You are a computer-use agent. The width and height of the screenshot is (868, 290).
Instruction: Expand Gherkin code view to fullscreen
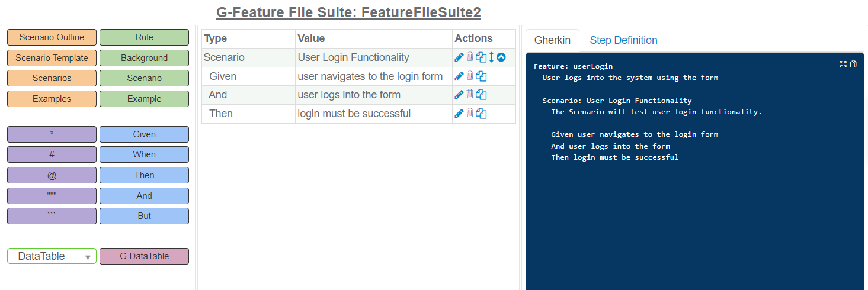843,65
